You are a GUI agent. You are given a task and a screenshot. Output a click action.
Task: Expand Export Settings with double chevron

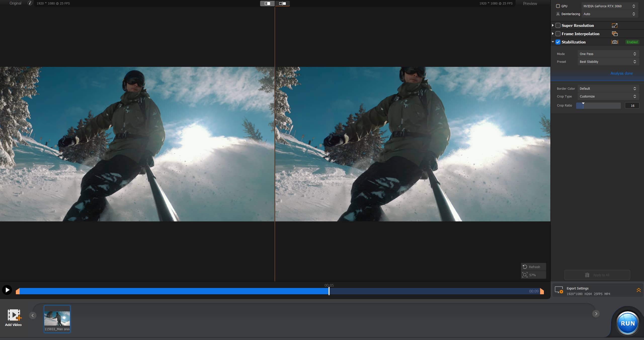(x=638, y=290)
